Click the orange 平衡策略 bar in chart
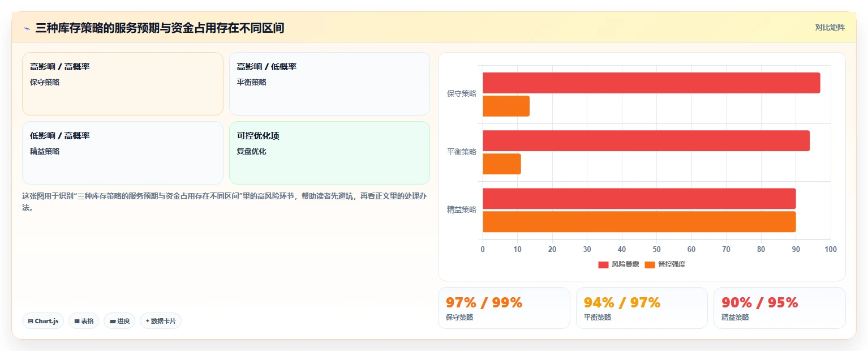Screen dimensions: 868x351 [x=502, y=164]
